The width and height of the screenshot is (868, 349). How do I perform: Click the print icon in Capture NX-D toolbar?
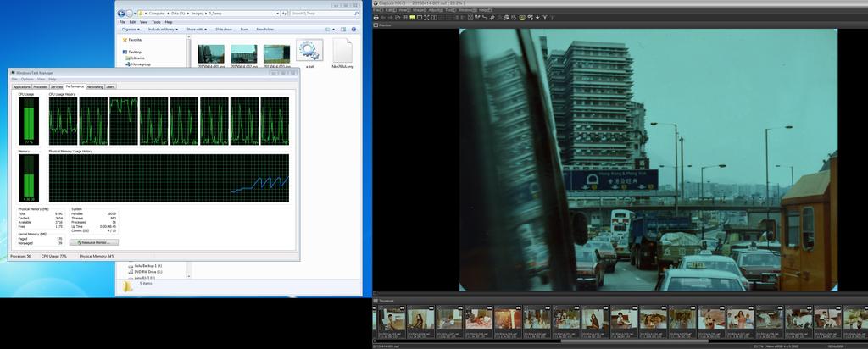376,17
